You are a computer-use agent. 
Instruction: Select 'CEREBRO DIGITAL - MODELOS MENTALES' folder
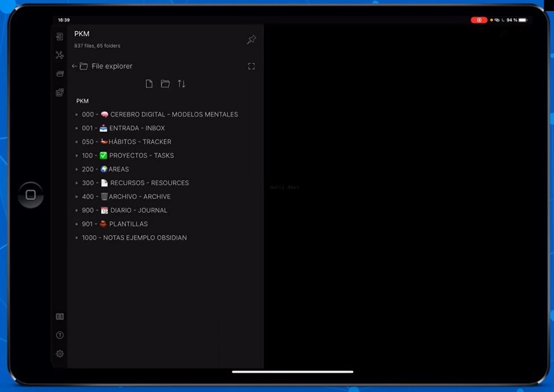160,114
